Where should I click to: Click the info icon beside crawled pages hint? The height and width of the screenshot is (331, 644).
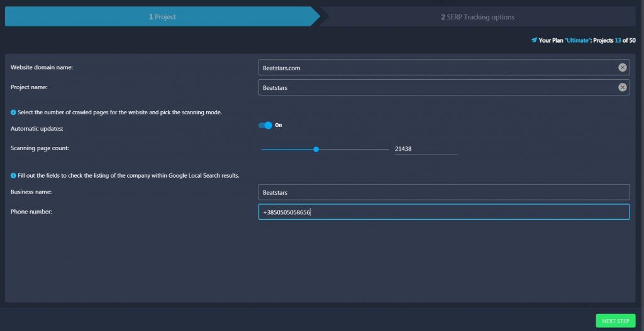(13, 112)
